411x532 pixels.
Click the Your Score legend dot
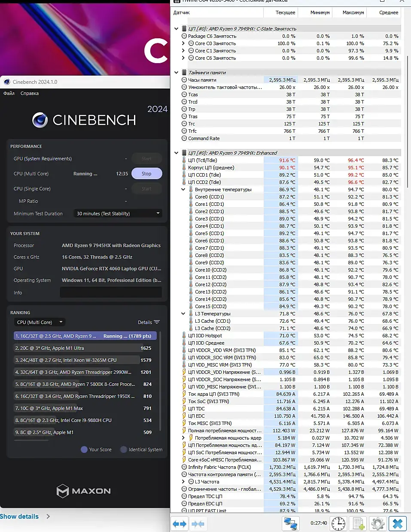84,449
